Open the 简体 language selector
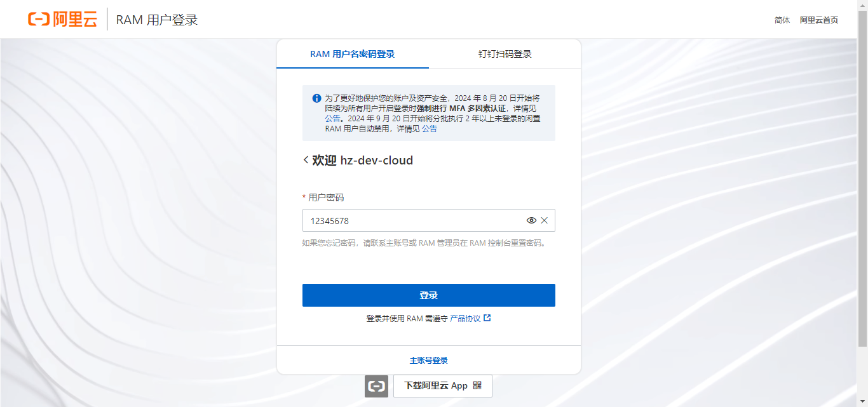Image resolution: width=868 pixels, height=407 pixels. click(x=782, y=20)
